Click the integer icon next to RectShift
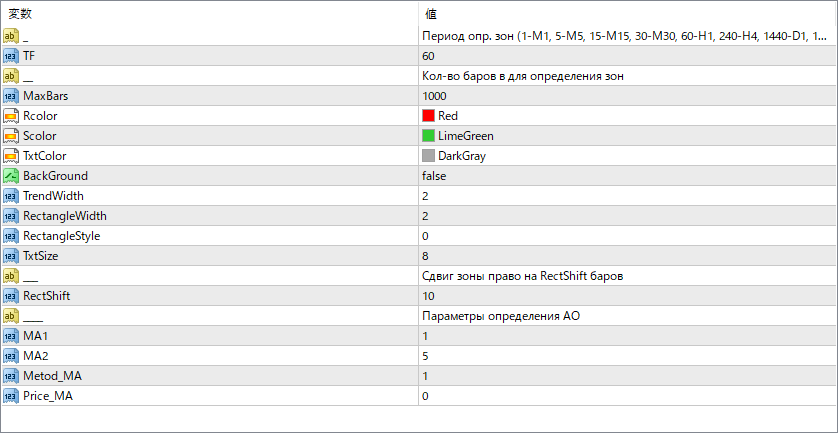 11,296
